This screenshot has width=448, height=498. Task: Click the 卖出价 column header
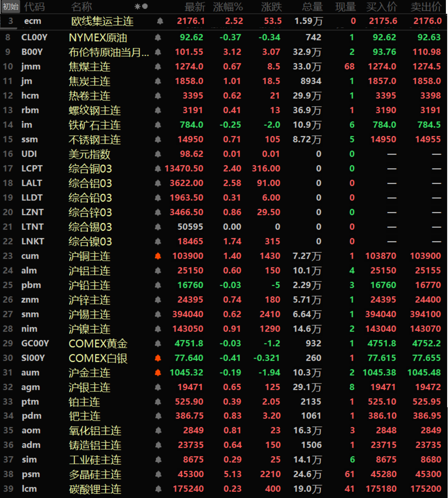tap(426, 7)
